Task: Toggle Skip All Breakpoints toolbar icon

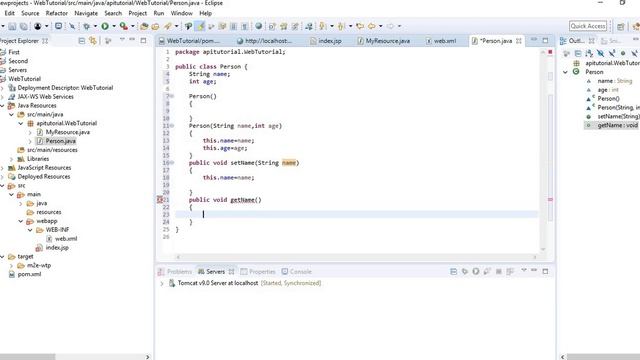Action: pyautogui.click(x=72, y=27)
